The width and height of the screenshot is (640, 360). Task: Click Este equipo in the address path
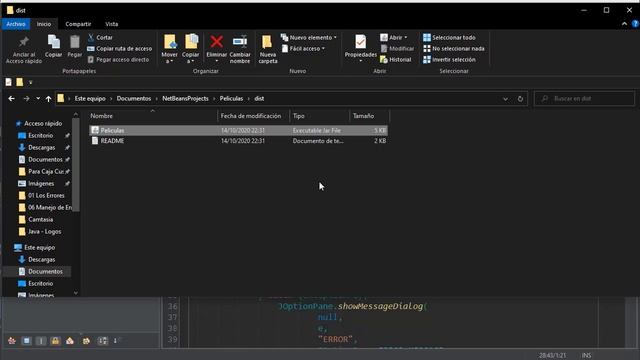(90, 98)
